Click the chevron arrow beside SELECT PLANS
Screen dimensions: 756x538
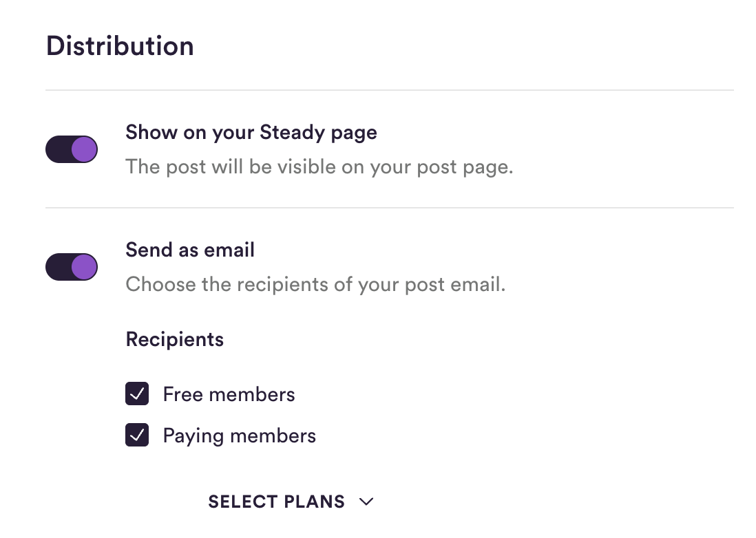[x=366, y=502]
